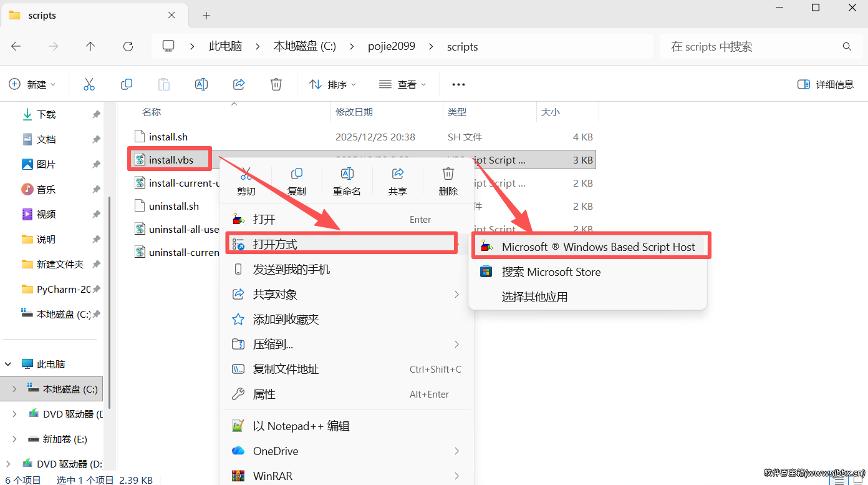Choose 删除 in the context menu
868x485 pixels.
tap(448, 182)
